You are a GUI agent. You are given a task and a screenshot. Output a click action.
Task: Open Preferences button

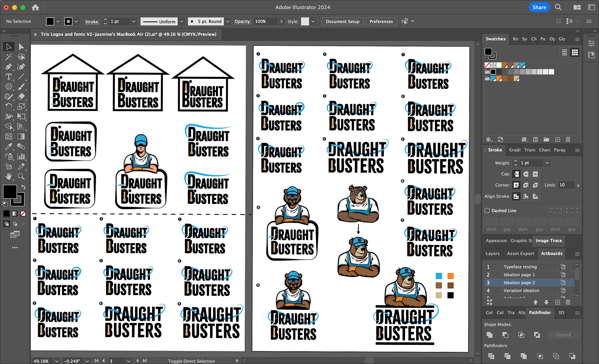click(x=381, y=22)
